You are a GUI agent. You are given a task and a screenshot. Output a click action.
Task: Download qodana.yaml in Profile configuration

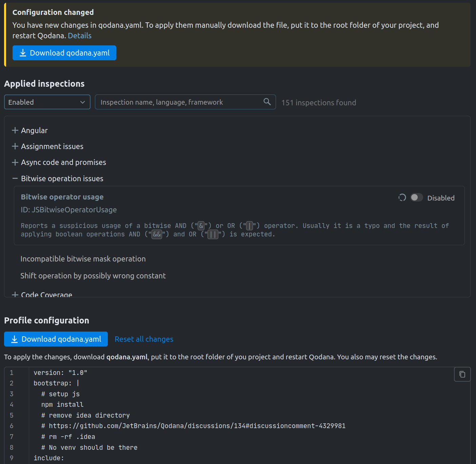tap(56, 339)
